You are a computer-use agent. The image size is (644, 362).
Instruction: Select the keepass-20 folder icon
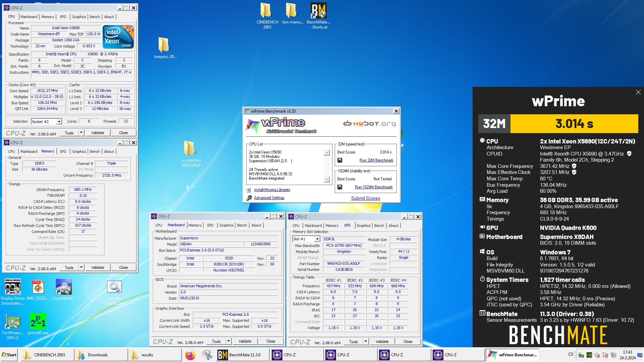coord(165,48)
